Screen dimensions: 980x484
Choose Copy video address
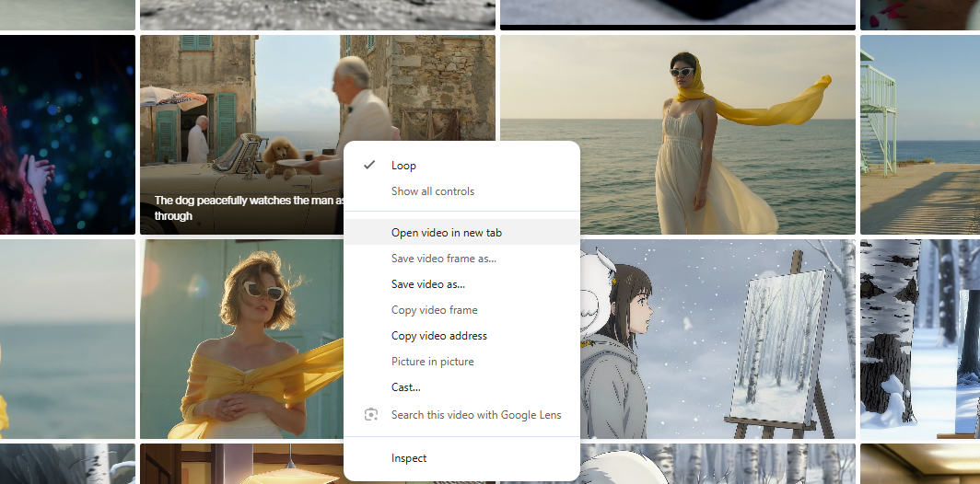pos(461,335)
